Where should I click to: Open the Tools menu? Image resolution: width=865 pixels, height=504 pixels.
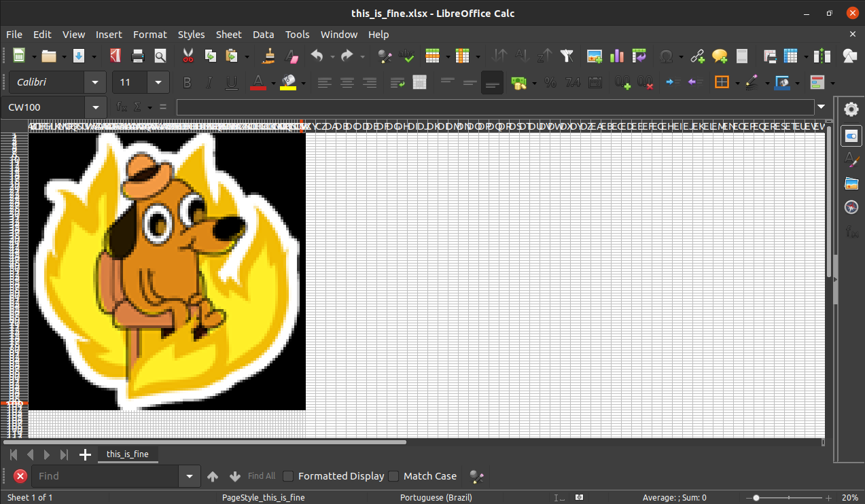tap(298, 34)
